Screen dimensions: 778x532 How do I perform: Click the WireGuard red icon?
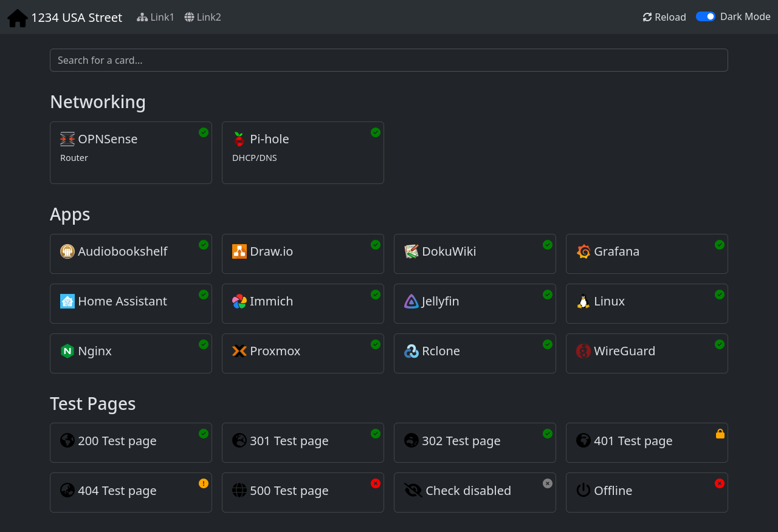click(583, 351)
